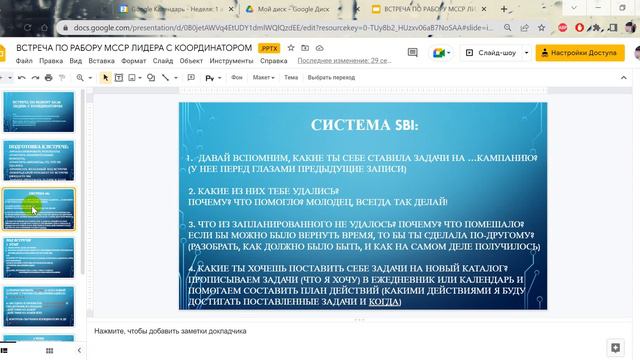The width and height of the screenshot is (640, 360).
Task: Click the Pγ input tools icon
Action: coord(210,78)
